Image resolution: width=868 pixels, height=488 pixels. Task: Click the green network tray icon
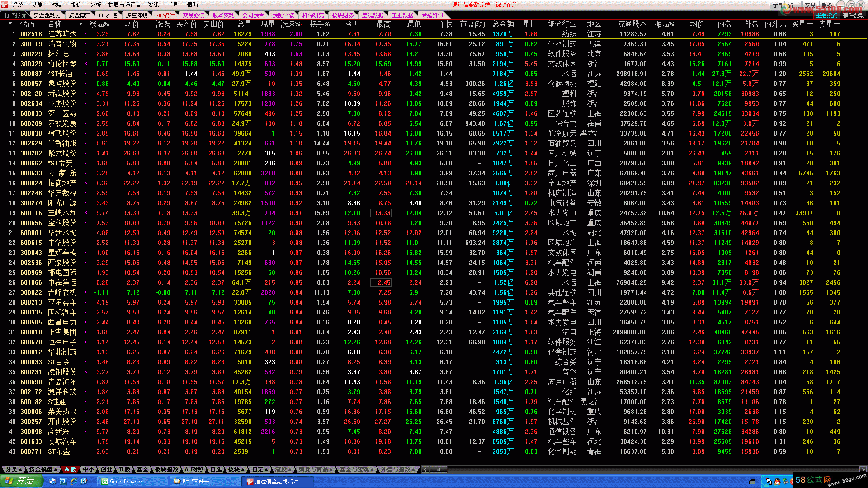(x=785, y=482)
